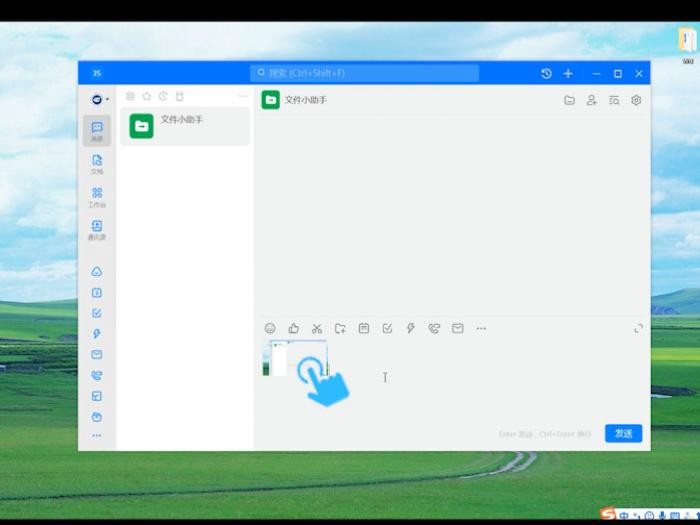This screenshot has width=700, height=525.
Task: Start a phone call from message toolbar
Action: click(x=434, y=329)
